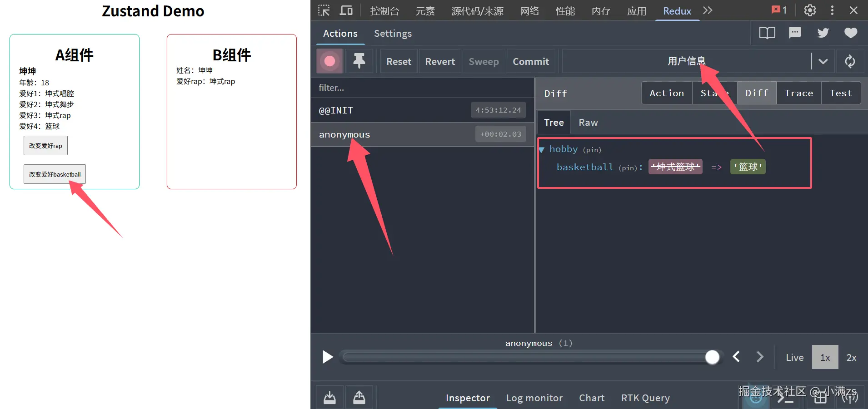This screenshot has width=868, height=409.
Task: Focus the filter actions input
Action: [423, 88]
